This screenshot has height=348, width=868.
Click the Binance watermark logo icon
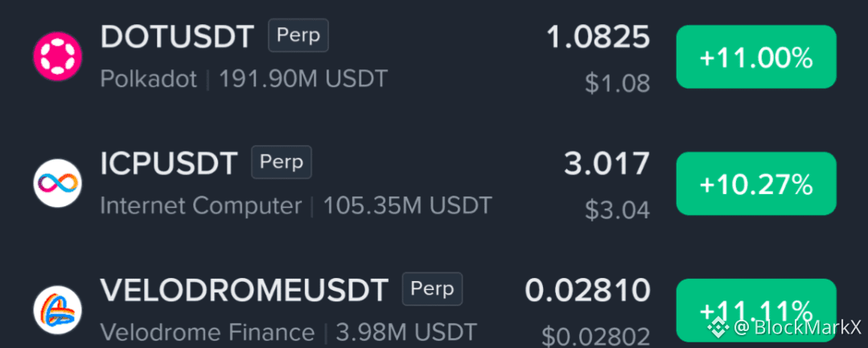(718, 328)
